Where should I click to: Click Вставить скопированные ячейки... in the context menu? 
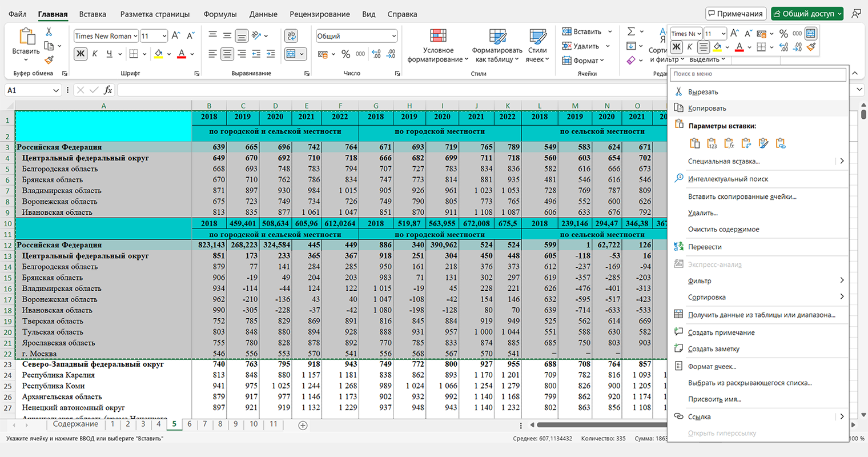coord(757,197)
